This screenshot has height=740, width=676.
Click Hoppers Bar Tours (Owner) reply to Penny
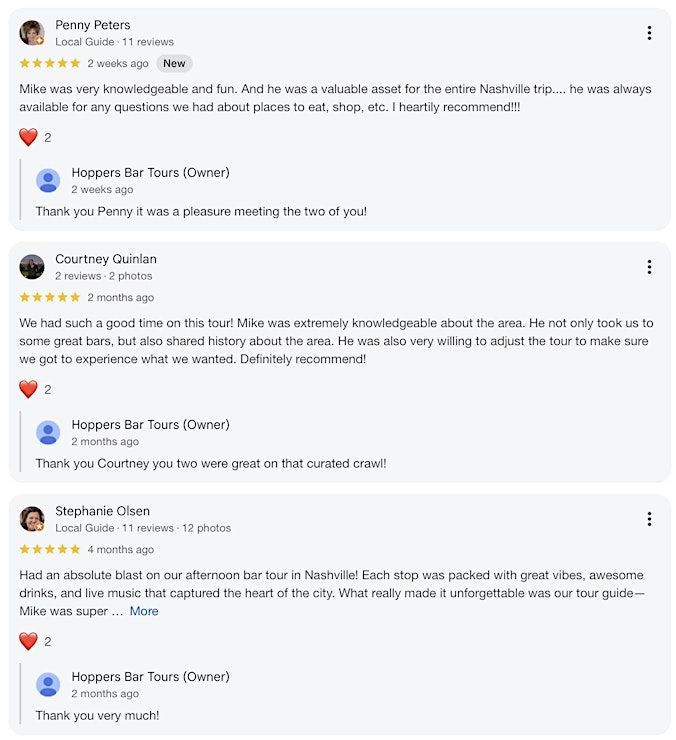coord(150,173)
